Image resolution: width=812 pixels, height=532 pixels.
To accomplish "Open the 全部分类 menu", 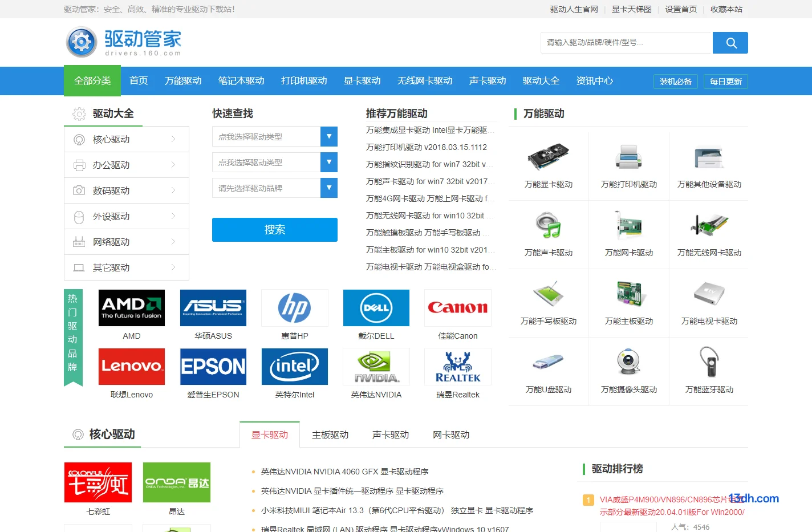I will pyautogui.click(x=92, y=81).
